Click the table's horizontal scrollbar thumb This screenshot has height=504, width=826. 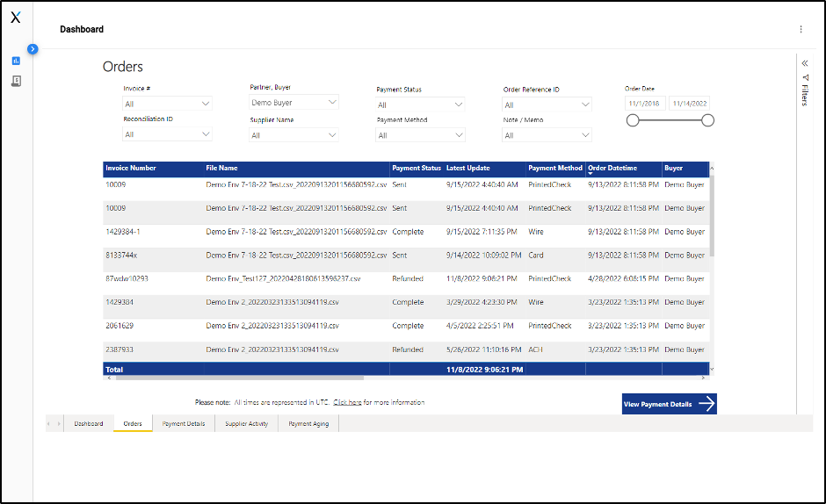pos(240,378)
